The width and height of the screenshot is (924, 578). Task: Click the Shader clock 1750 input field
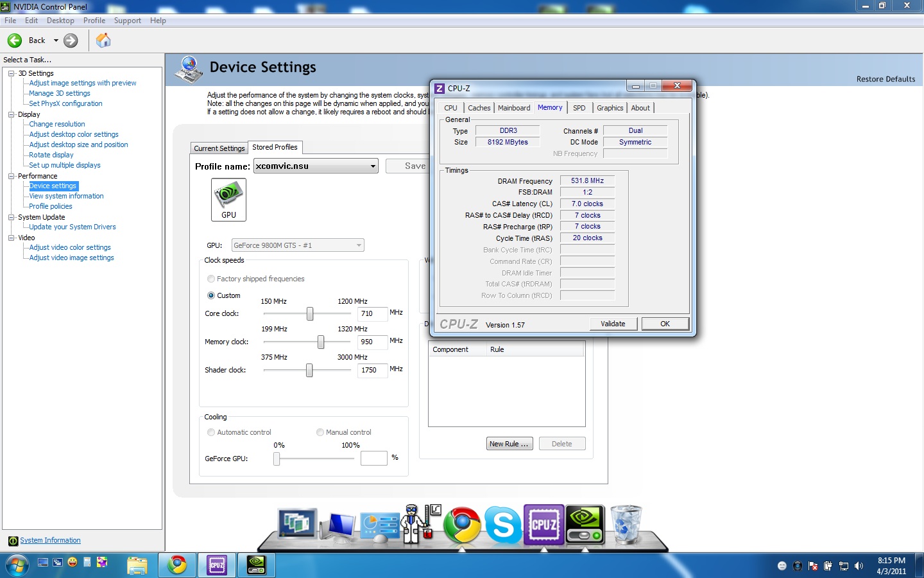[x=372, y=371]
